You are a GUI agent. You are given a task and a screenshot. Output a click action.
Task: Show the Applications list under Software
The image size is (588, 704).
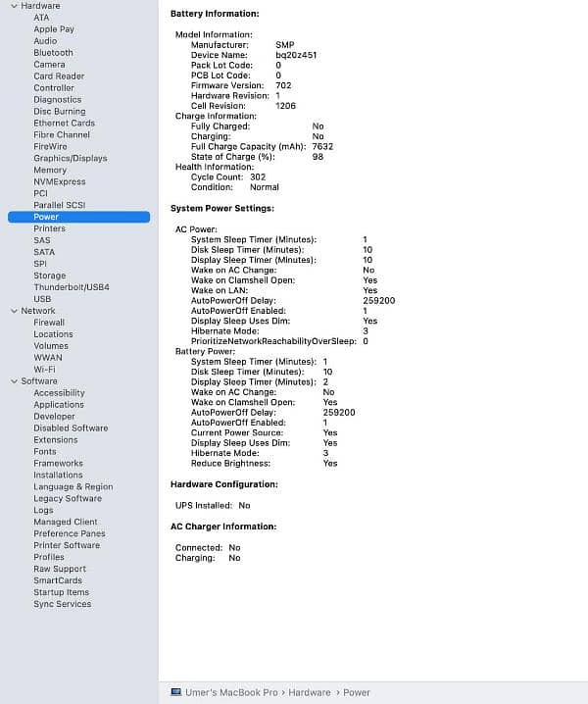point(59,405)
